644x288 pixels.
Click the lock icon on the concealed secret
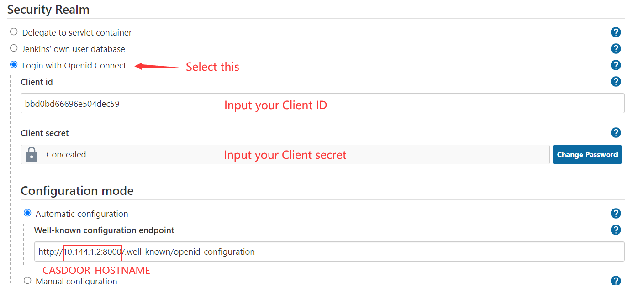31,154
